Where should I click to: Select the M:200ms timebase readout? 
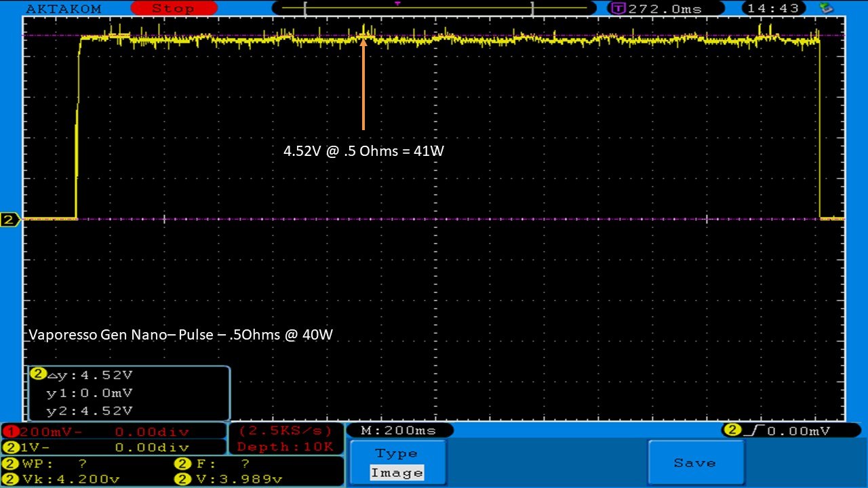point(399,430)
